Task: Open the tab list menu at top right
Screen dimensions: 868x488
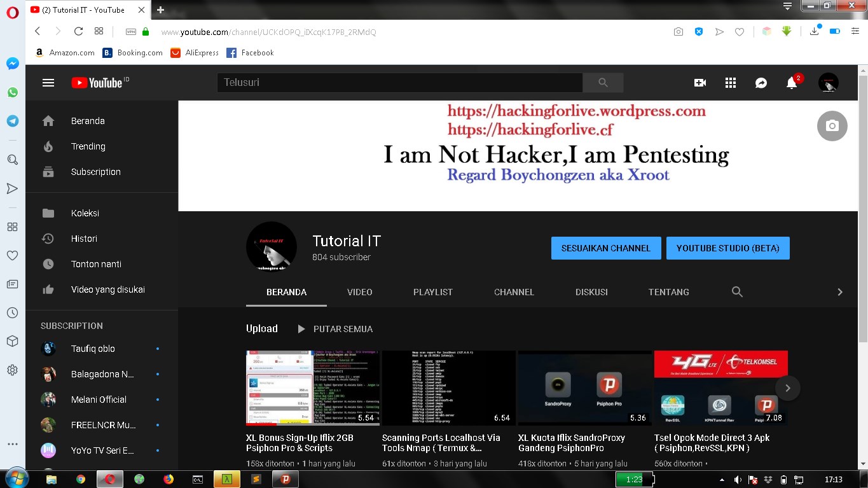Action: (x=787, y=6)
